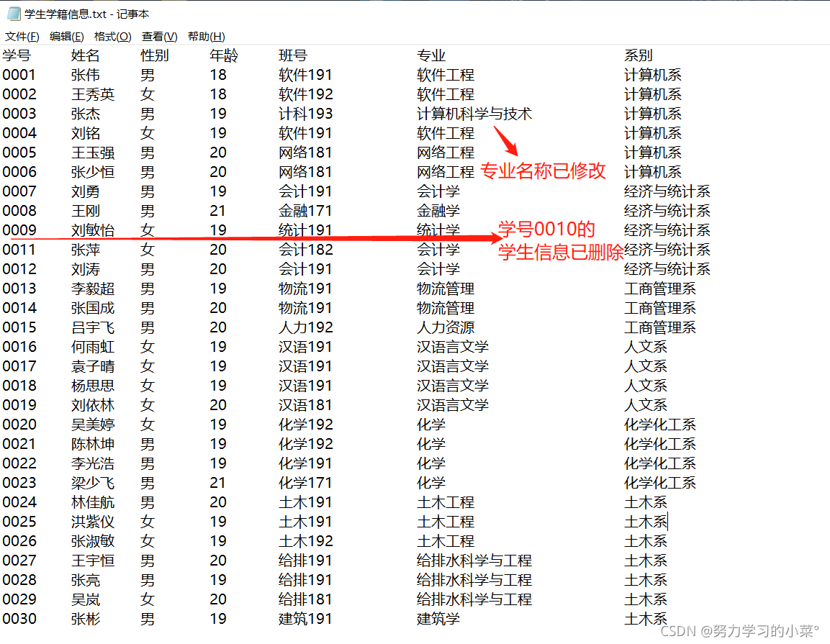Click the name 王秀英
This screenshot has width=830, height=644.
[93, 95]
